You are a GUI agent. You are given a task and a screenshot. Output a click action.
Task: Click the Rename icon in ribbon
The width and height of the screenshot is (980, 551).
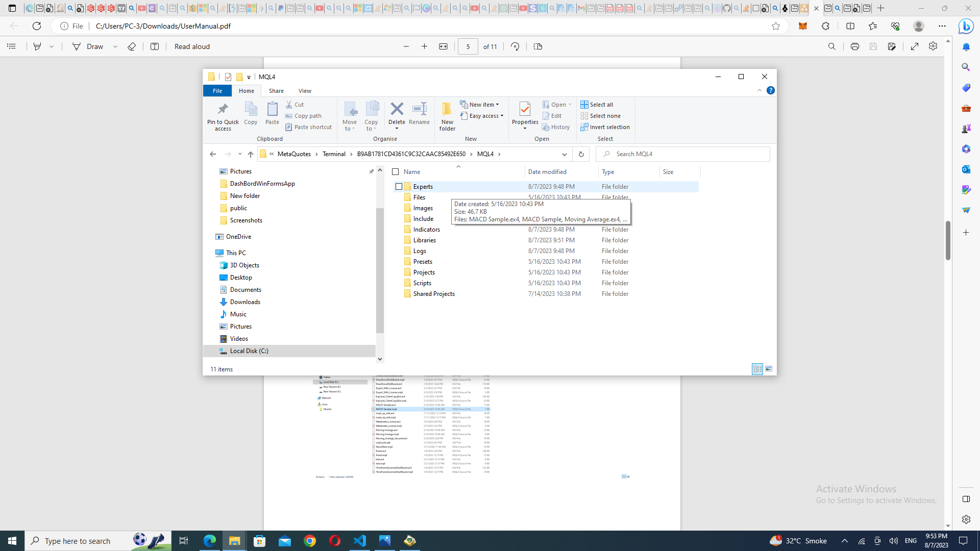[419, 109]
